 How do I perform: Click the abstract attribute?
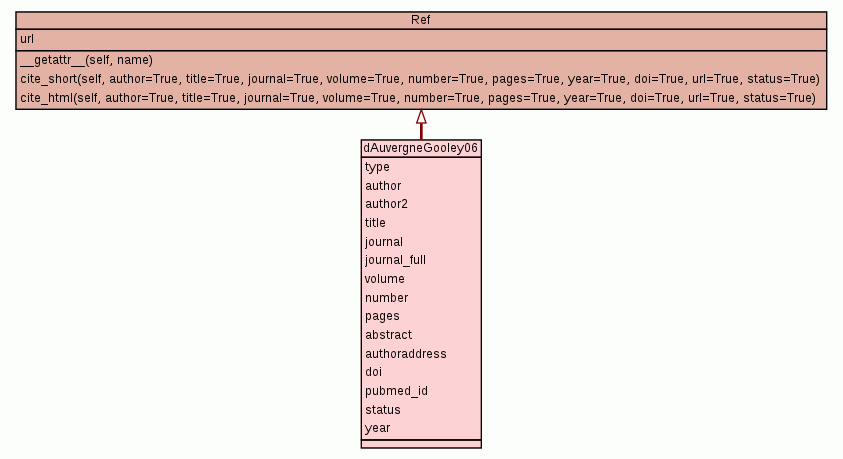pyautogui.click(x=388, y=335)
